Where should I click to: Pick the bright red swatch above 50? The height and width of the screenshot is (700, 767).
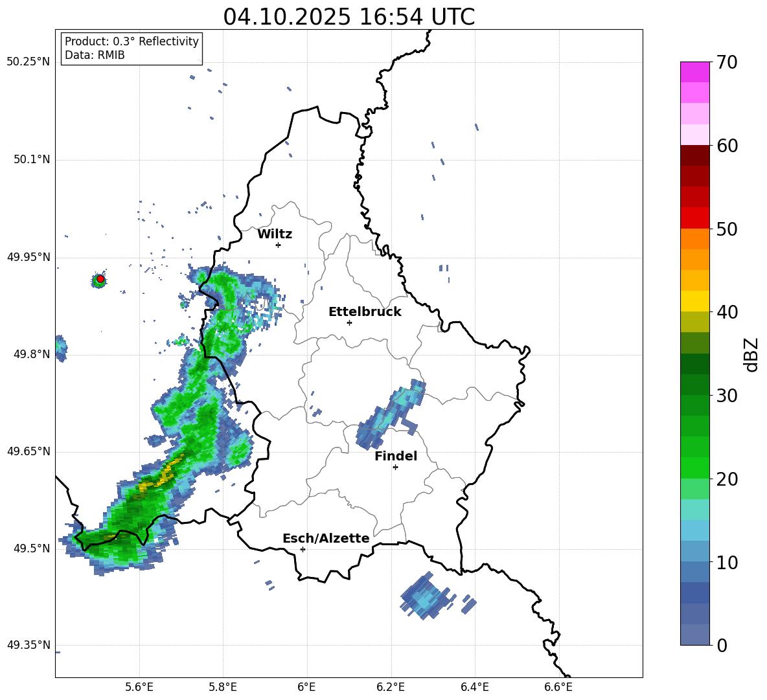[x=694, y=218]
